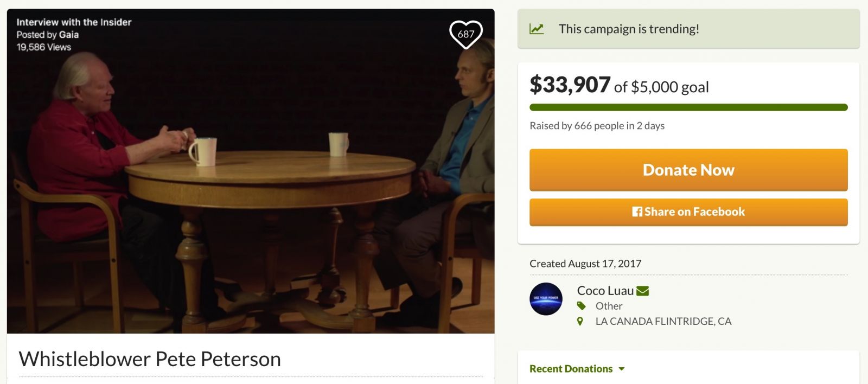Click the Other category link
868x384 pixels.
(609, 306)
